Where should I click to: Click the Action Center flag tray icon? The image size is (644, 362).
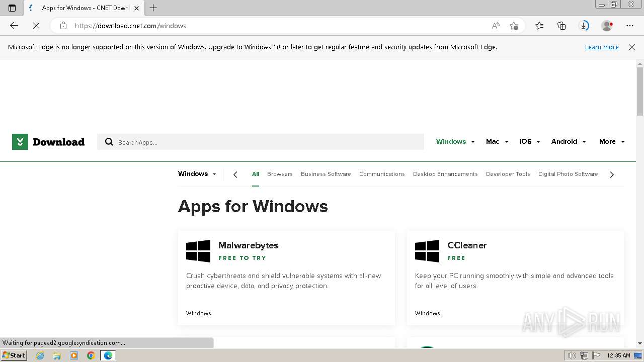coord(596,355)
